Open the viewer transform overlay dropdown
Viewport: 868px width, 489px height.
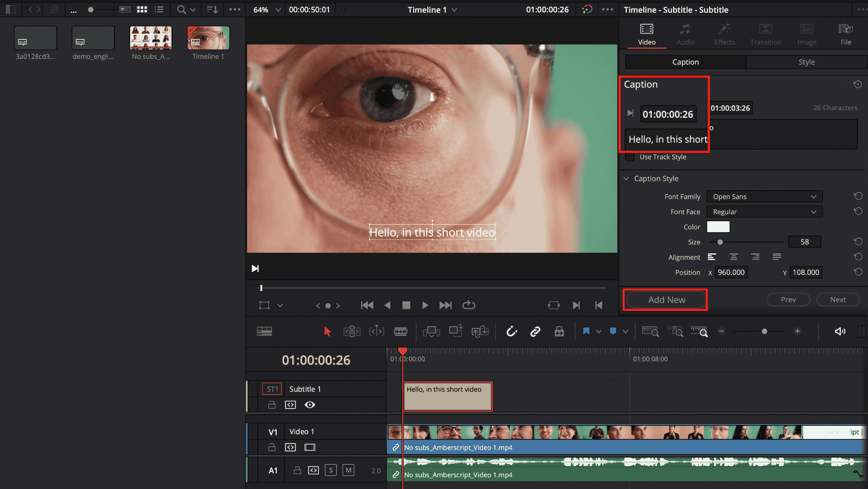pos(280,306)
